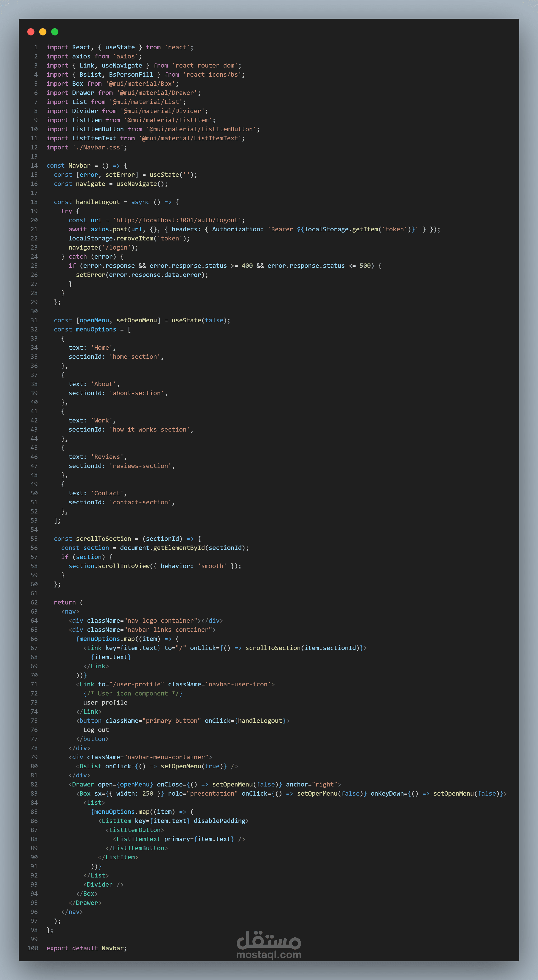Click the handleLogout function name declaration
The image size is (538, 980).
pyautogui.click(x=98, y=202)
